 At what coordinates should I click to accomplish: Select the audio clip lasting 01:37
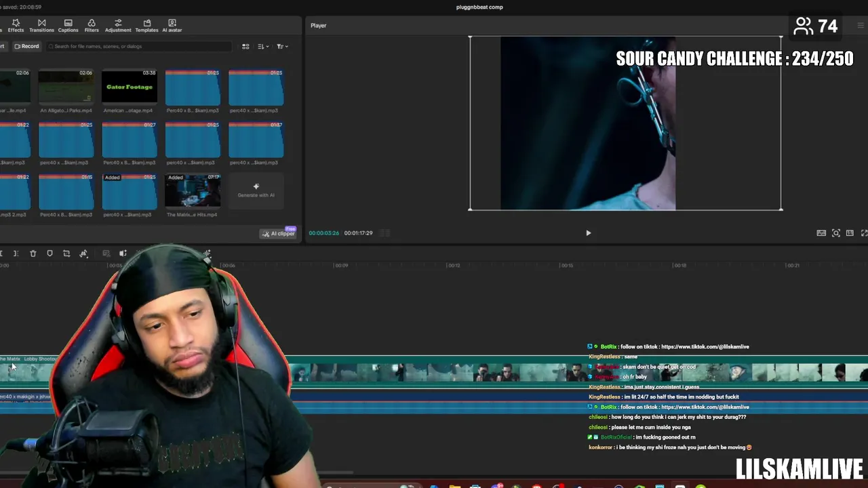[256, 139]
